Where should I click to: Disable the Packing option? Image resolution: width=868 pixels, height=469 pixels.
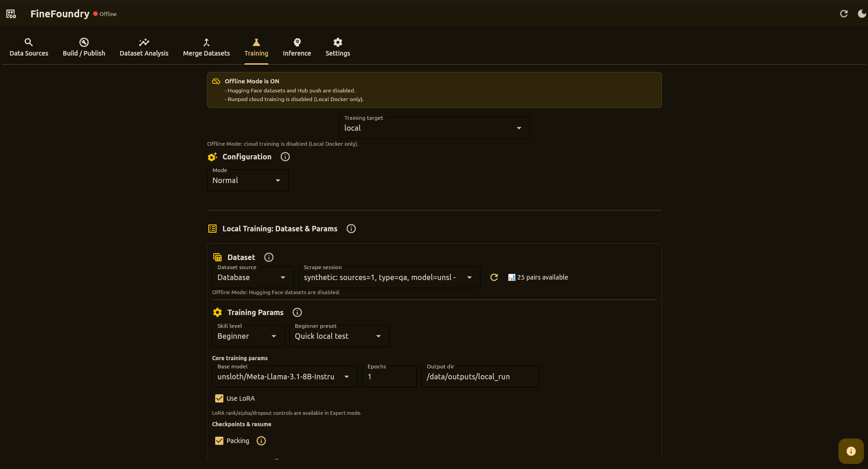[x=220, y=440]
